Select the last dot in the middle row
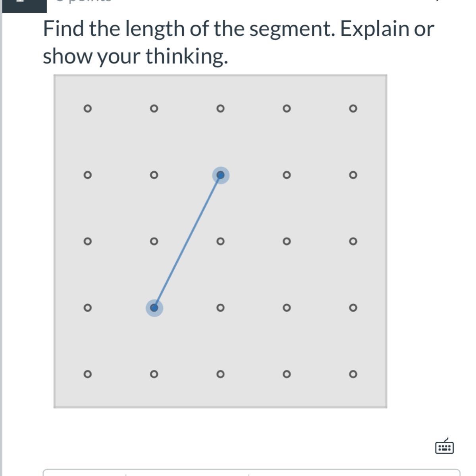 353,241
